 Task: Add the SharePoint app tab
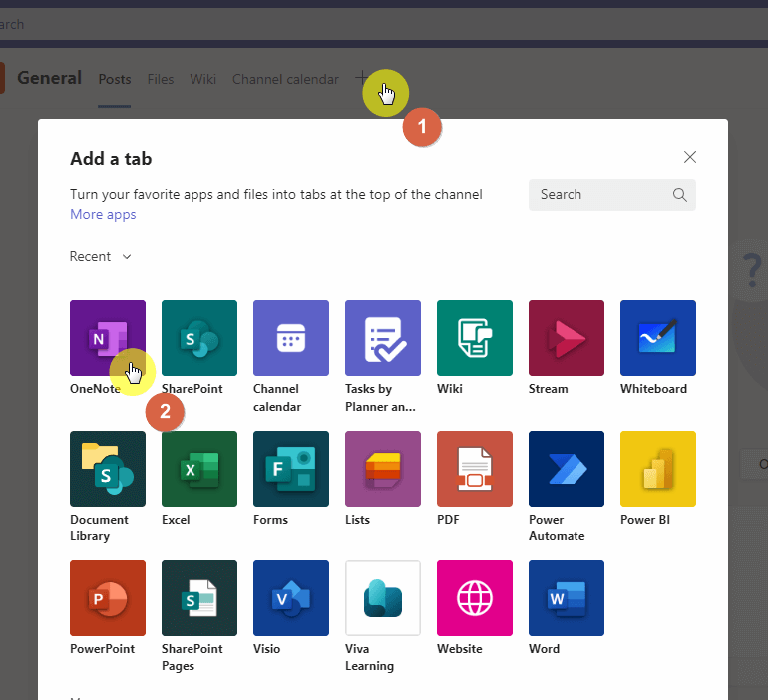(199, 338)
